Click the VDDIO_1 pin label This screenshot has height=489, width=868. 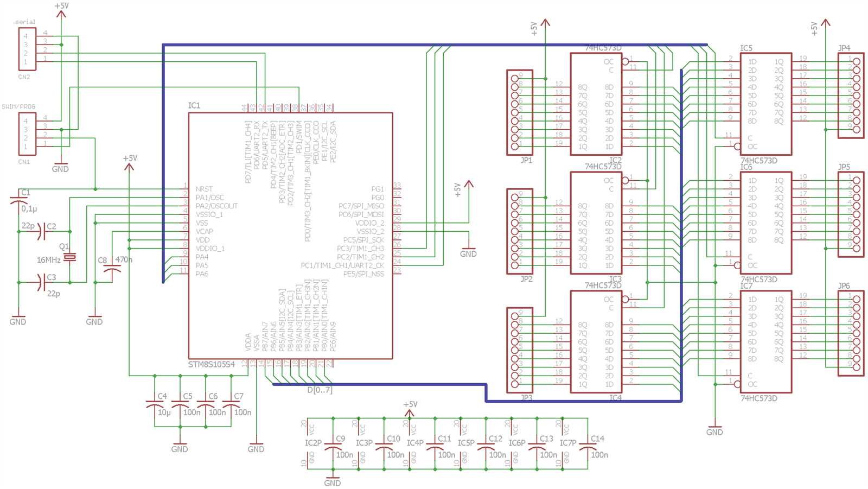coord(210,249)
